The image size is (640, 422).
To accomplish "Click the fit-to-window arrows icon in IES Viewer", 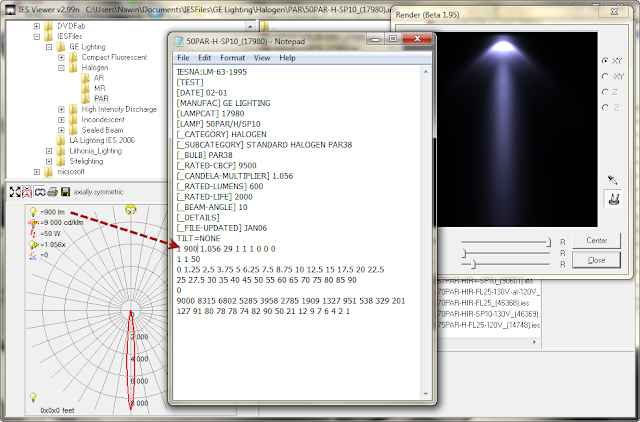I will click(15, 192).
